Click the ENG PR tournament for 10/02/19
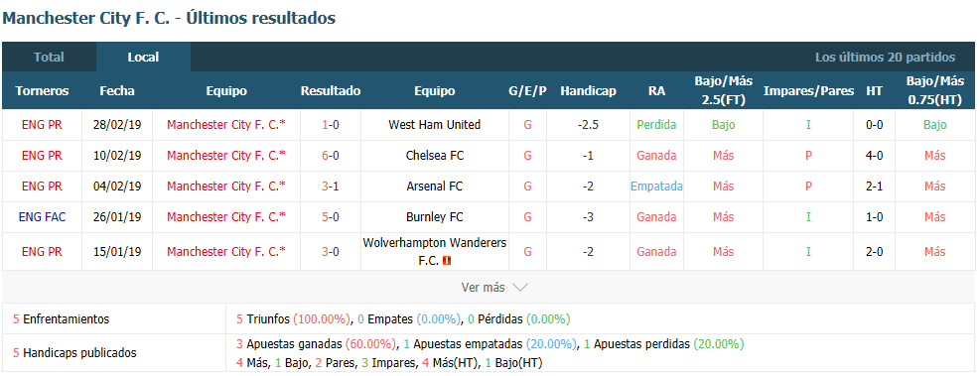The image size is (980, 376). [42, 156]
